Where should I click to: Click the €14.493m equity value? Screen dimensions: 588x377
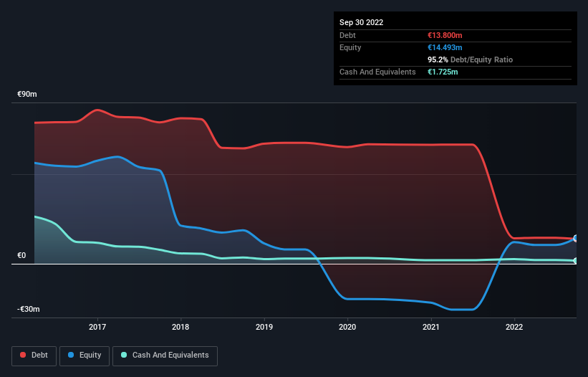pyautogui.click(x=445, y=47)
